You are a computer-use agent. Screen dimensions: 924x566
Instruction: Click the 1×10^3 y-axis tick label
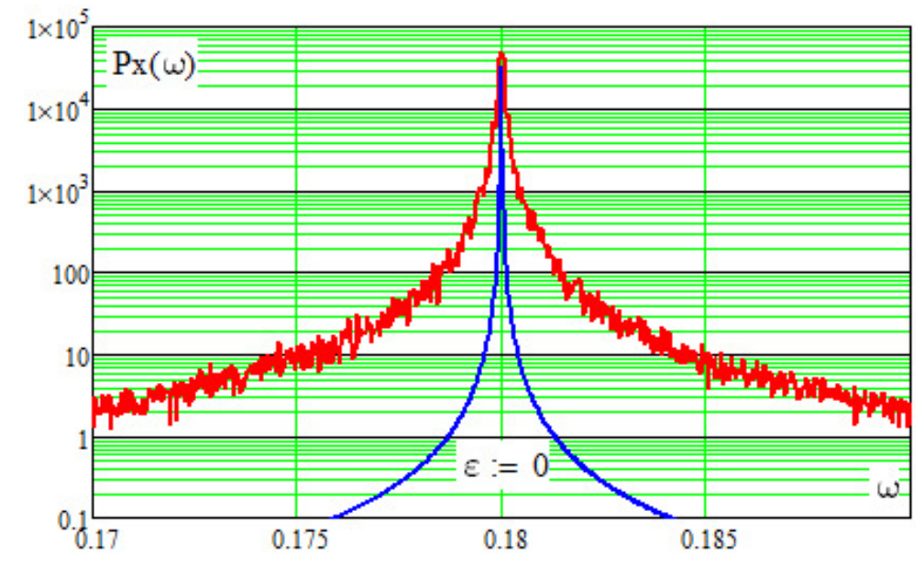pos(54,192)
